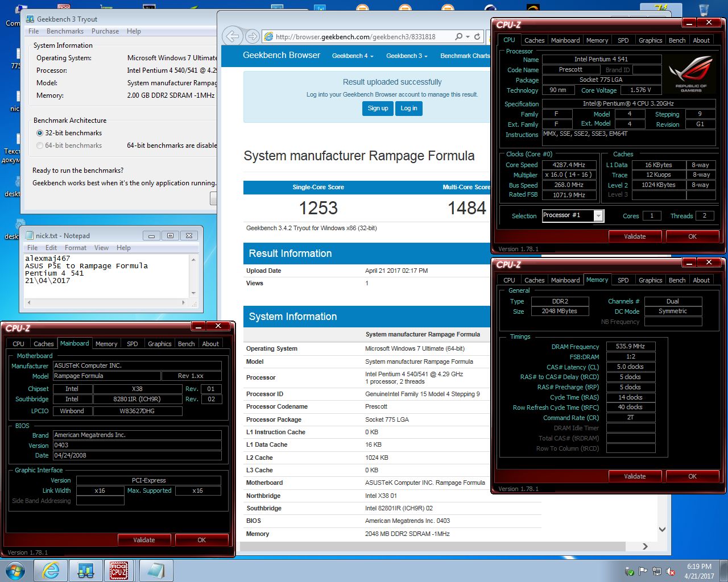The image size is (728, 582).
Task: Click Validate in top-right CPU-Z CPU window
Action: (635, 236)
